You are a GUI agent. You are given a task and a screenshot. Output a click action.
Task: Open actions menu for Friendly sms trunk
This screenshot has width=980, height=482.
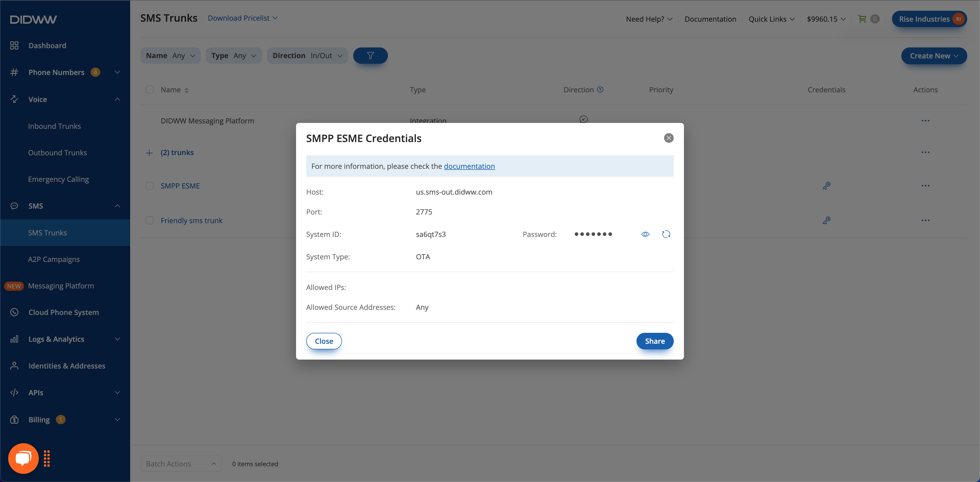[x=925, y=221]
